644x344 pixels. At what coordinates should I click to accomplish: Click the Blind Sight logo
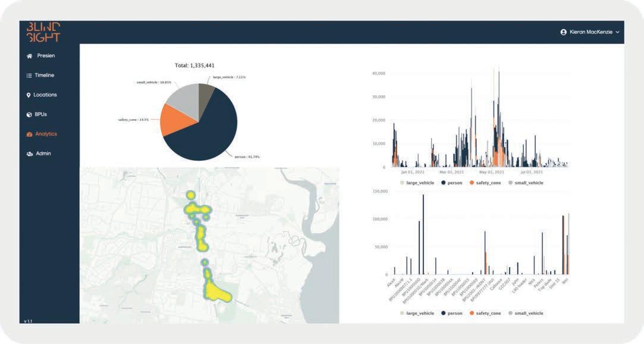click(43, 32)
